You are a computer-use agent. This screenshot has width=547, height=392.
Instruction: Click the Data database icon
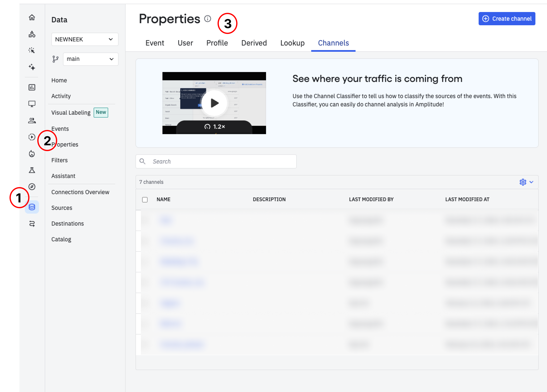click(x=32, y=207)
